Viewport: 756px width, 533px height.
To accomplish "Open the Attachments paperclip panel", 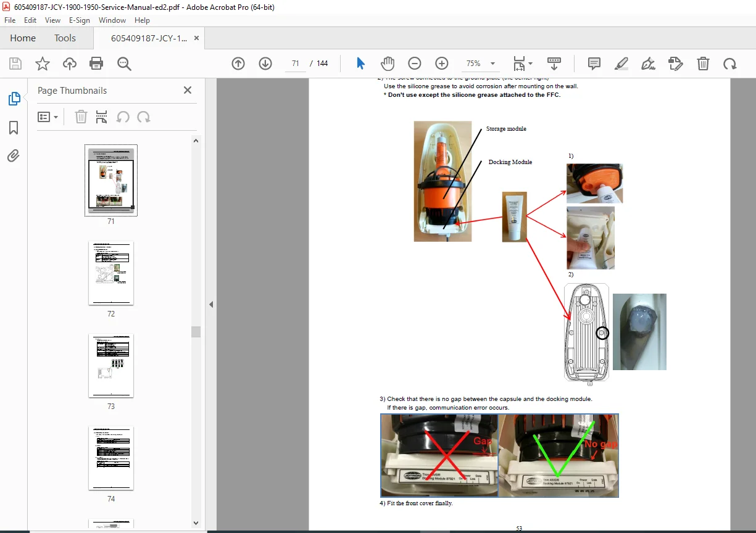I will [x=14, y=156].
